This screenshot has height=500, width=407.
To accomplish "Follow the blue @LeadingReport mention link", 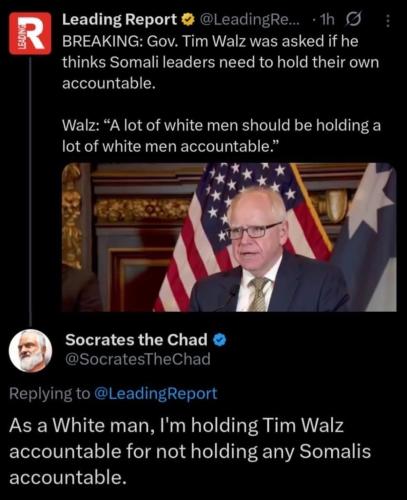I will (156, 393).
